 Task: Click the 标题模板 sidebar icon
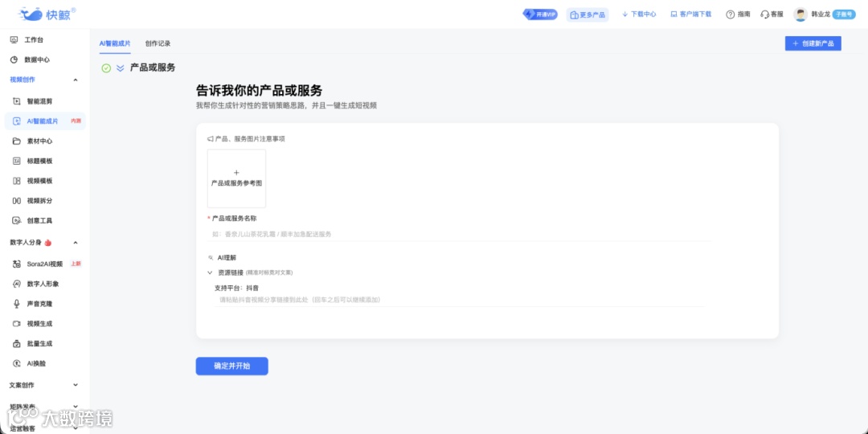17,161
